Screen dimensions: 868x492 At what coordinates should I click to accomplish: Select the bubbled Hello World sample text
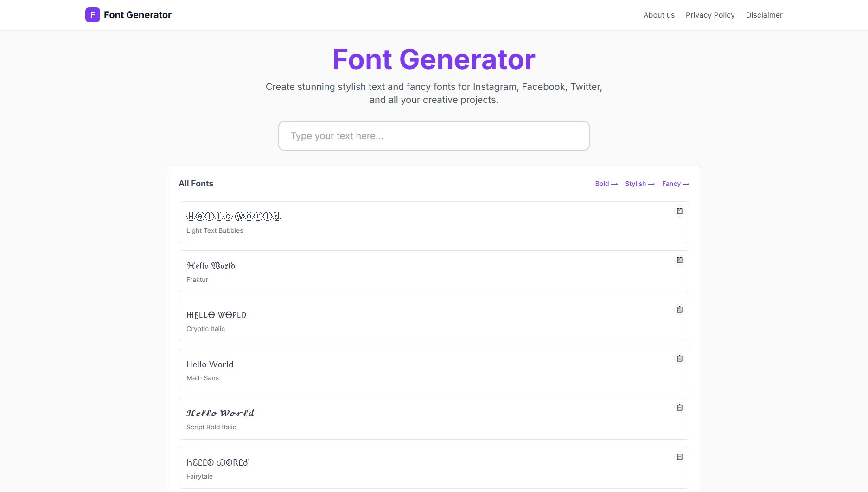point(234,217)
